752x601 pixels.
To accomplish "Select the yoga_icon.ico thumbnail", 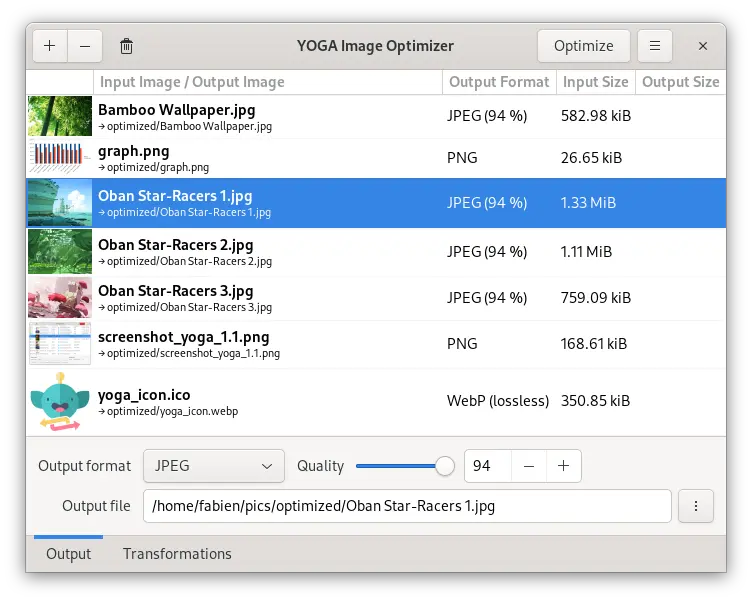I will tap(60, 402).
